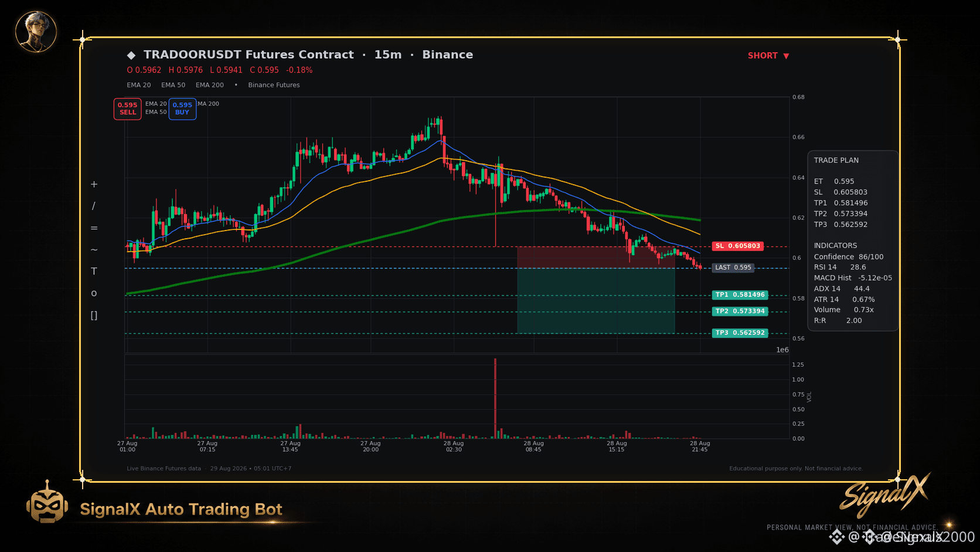The width and height of the screenshot is (980, 552).
Task: Click the ATR 14 value 0.67%
Action: coord(863,300)
